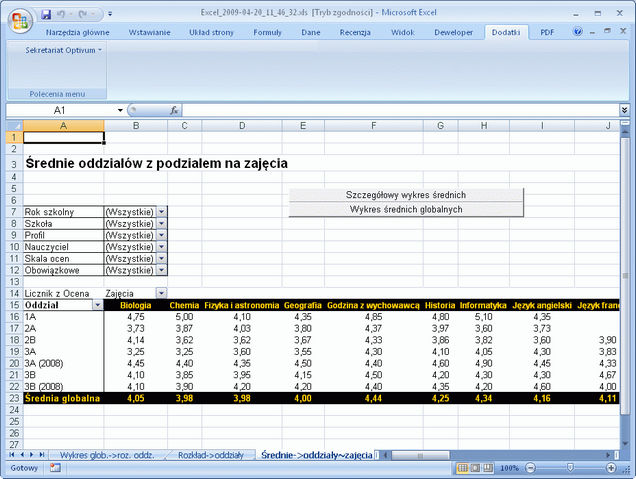Click the macro recording icon in status bar

pos(55,468)
